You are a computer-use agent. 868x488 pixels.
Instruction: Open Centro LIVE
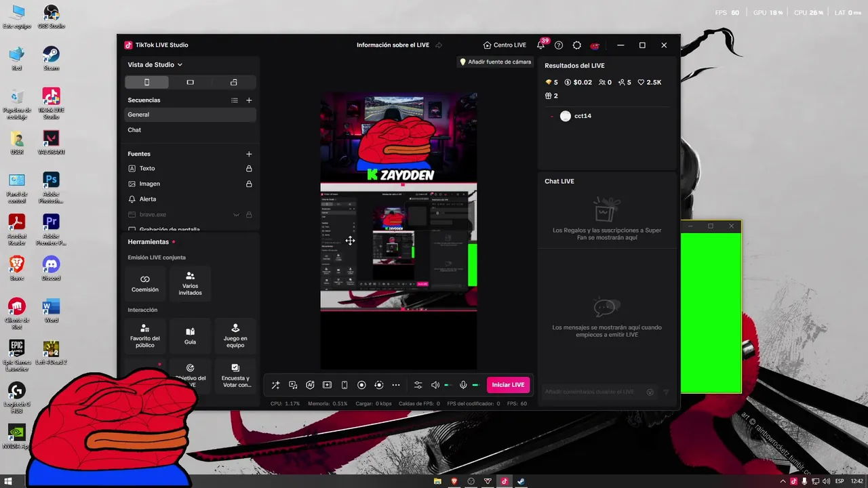(x=505, y=45)
